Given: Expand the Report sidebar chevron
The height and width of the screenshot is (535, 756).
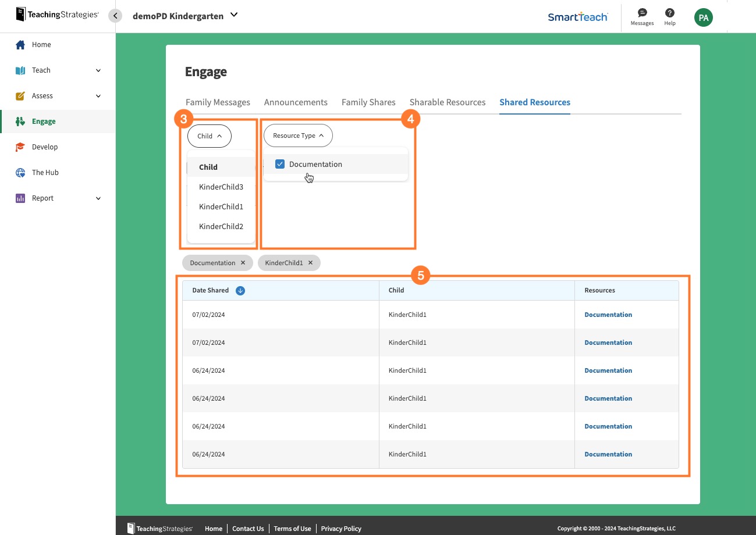Looking at the screenshot, I should 97,198.
